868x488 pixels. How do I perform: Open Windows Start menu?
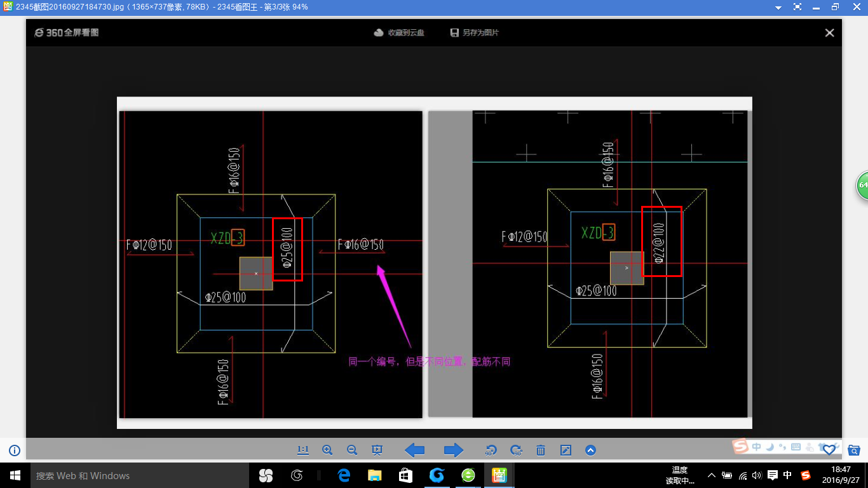[x=15, y=475]
